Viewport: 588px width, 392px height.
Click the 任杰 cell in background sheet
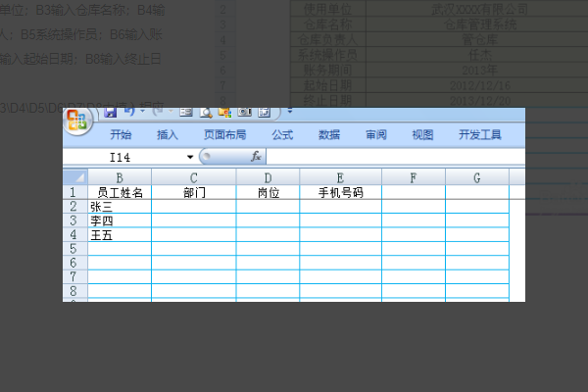480,55
